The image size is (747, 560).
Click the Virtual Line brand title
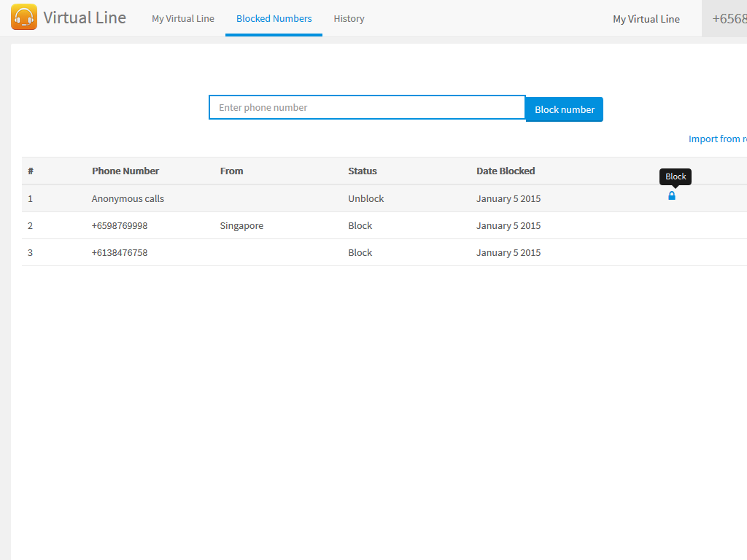pos(85,17)
